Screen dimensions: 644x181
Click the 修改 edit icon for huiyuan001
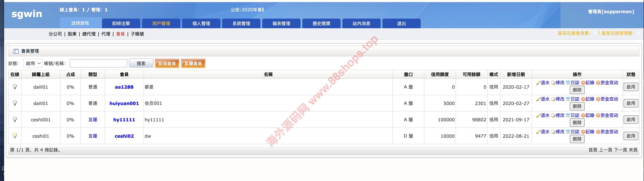point(553,99)
